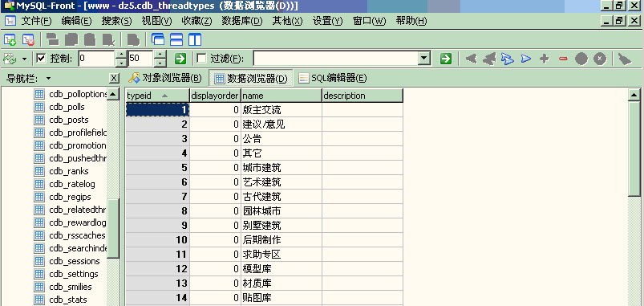644x306 pixels.
Task: Apply limit with the green arrow button
Action: coord(180,59)
